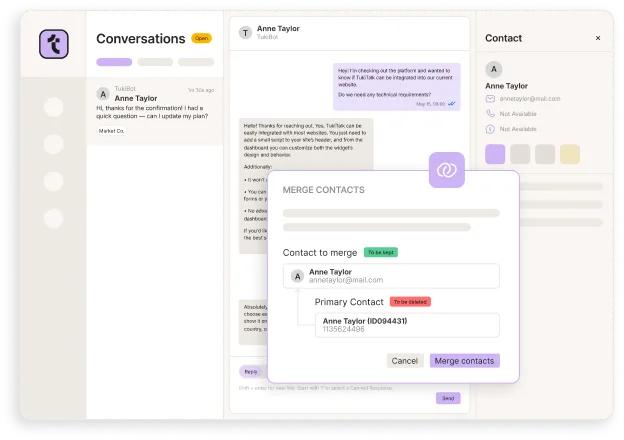Confirm with the Merge contacts button

[x=464, y=360]
